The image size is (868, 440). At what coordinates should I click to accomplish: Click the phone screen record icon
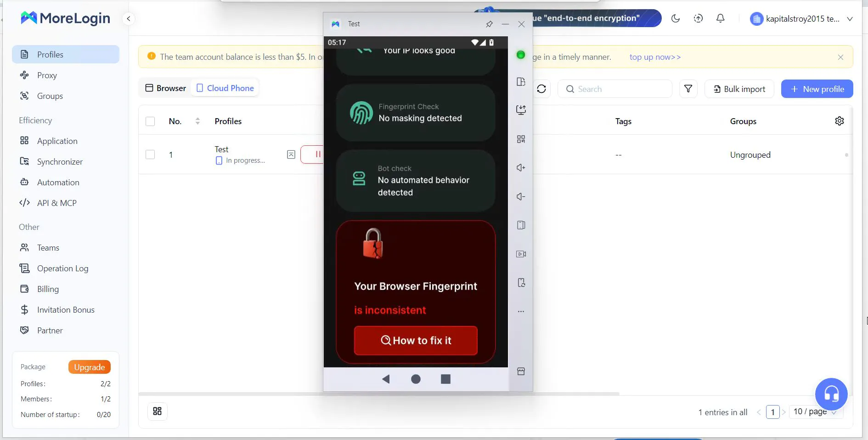click(x=521, y=254)
